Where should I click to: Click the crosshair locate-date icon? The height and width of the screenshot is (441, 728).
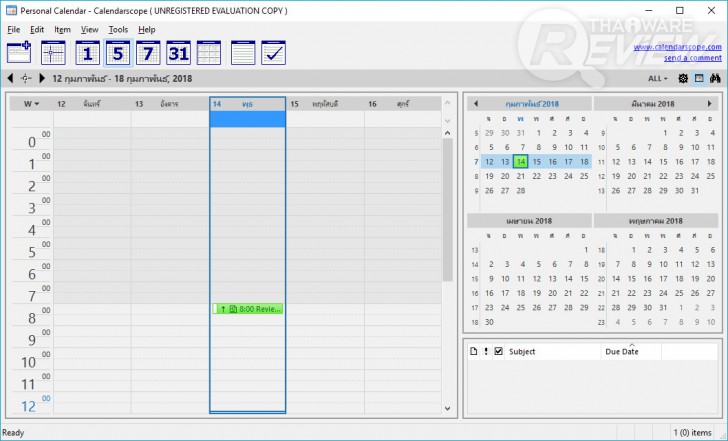[x=26, y=78]
